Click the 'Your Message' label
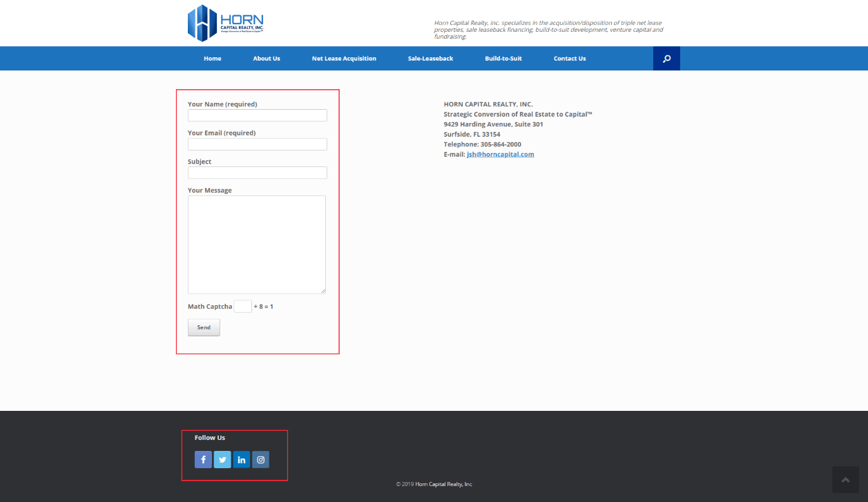Image resolution: width=868 pixels, height=502 pixels. pos(210,191)
